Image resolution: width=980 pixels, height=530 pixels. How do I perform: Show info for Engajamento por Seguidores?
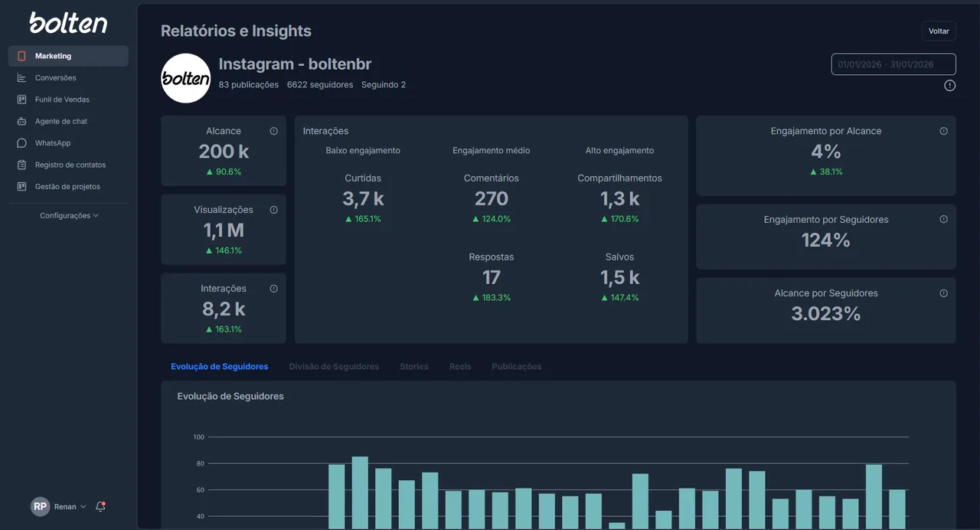click(x=943, y=219)
